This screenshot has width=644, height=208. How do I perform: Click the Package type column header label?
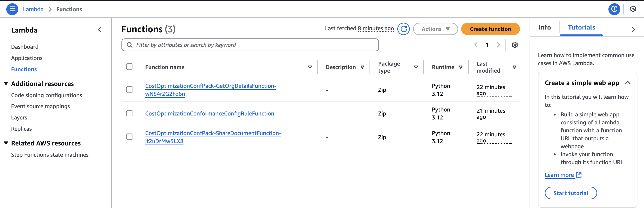click(389, 67)
